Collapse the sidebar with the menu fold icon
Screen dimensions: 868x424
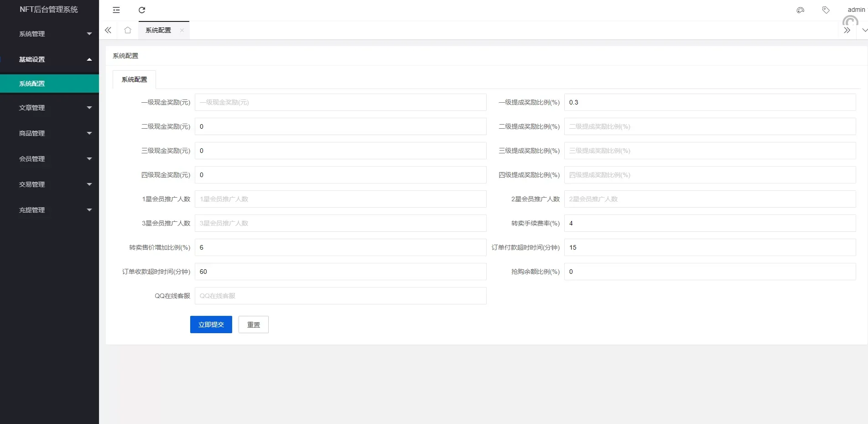[x=116, y=10]
